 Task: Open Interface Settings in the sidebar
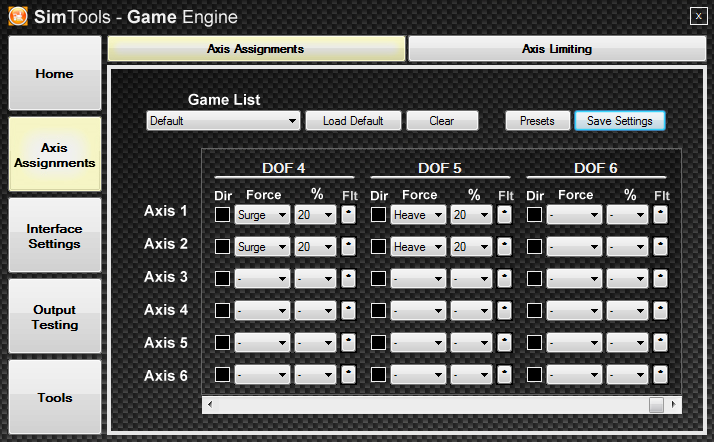tap(54, 236)
